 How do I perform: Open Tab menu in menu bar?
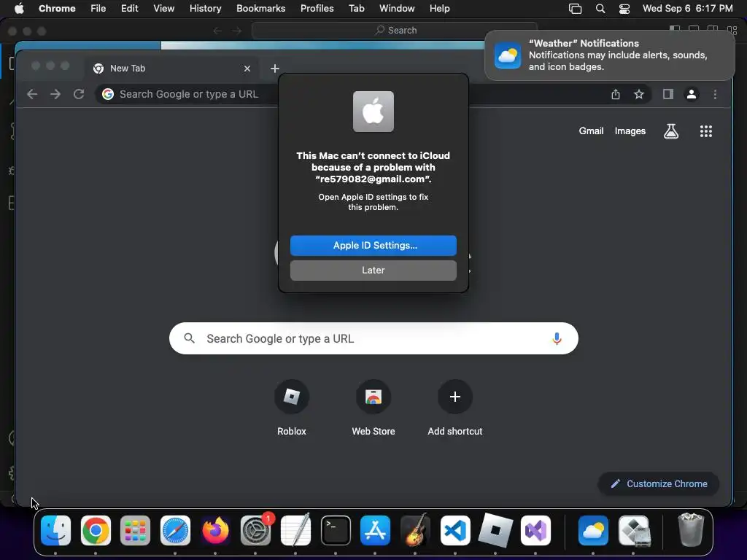click(x=356, y=8)
